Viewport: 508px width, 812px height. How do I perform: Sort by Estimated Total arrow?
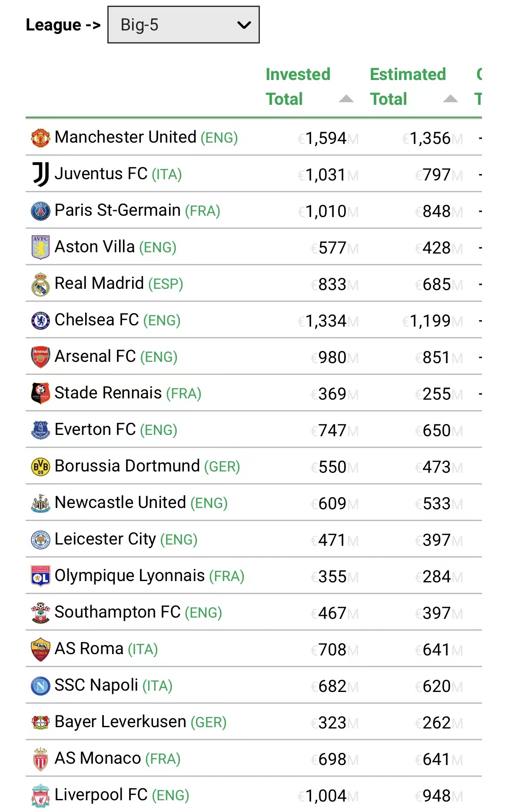tap(450, 99)
